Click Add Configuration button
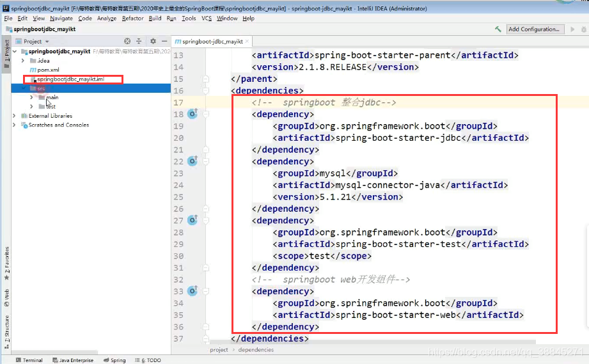Screen dimensions: 589x364 pyautogui.click(x=534, y=29)
